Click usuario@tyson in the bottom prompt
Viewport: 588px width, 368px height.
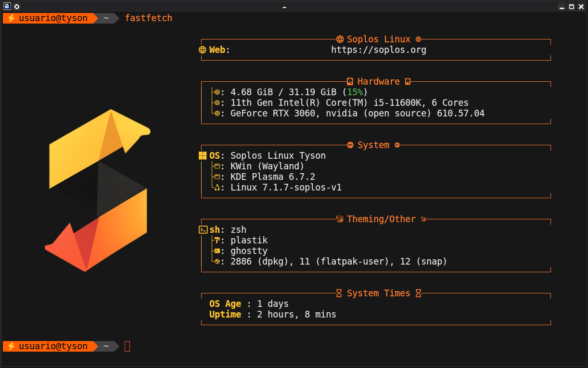(x=53, y=346)
